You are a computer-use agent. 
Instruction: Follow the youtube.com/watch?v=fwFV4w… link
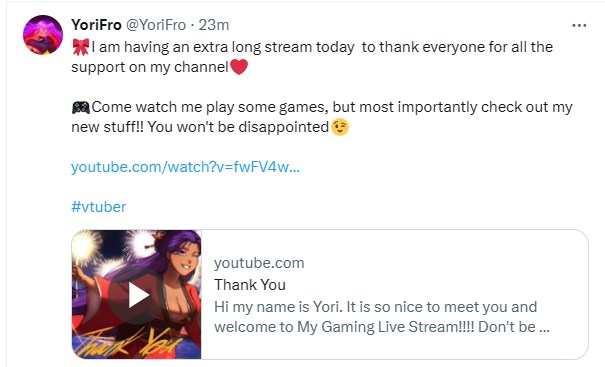pos(185,167)
